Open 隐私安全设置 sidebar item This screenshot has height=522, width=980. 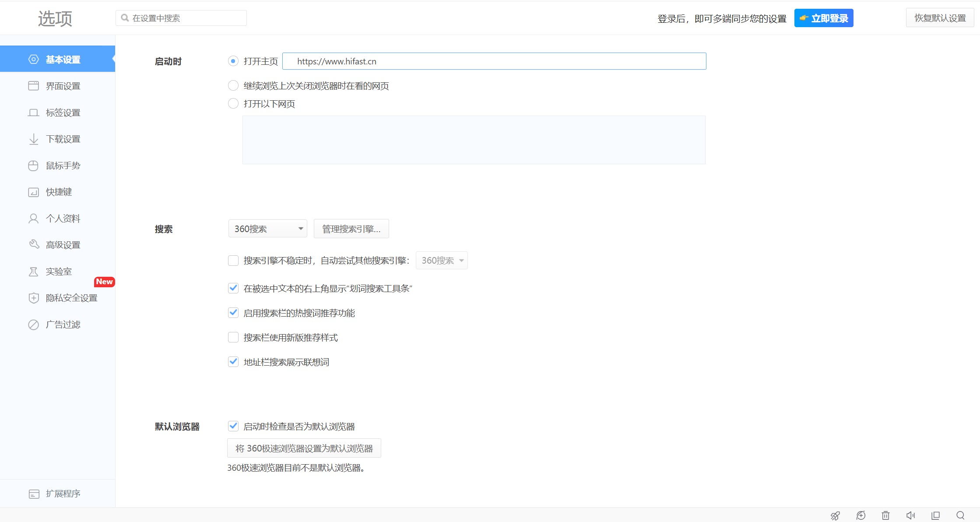click(71, 298)
